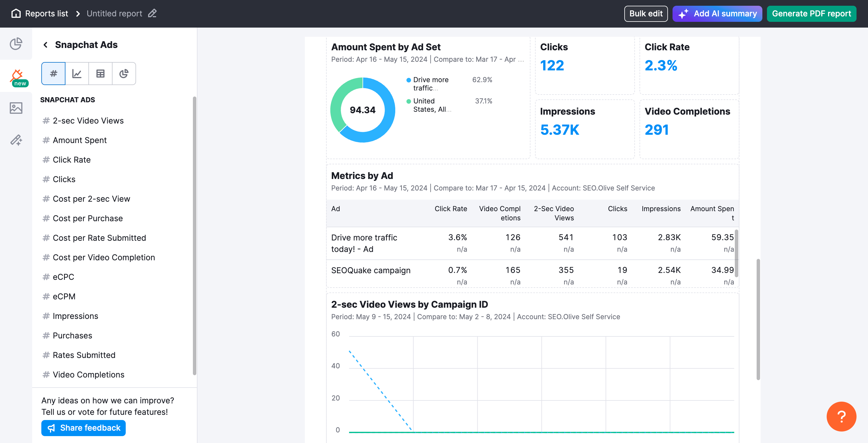Open the media panel via the image icon
Image resolution: width=868 pixels, height=443 pixels.
(16, 108)
